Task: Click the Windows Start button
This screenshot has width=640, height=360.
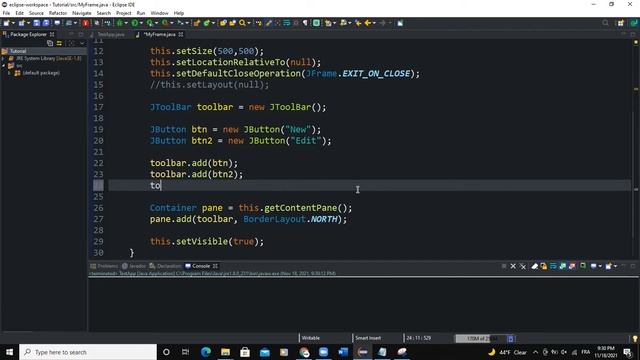Action: pyautogui.click(x=9, y=352)
